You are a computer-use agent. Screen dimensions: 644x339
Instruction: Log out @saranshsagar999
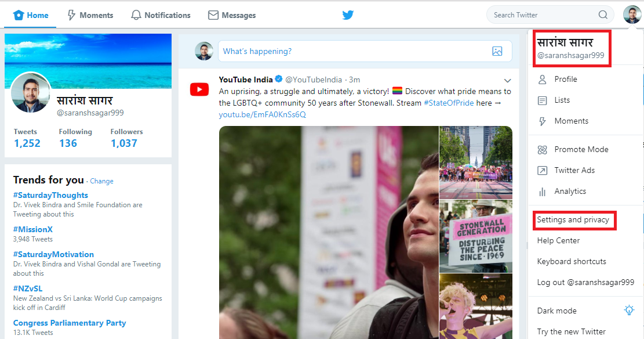point(585,282)
